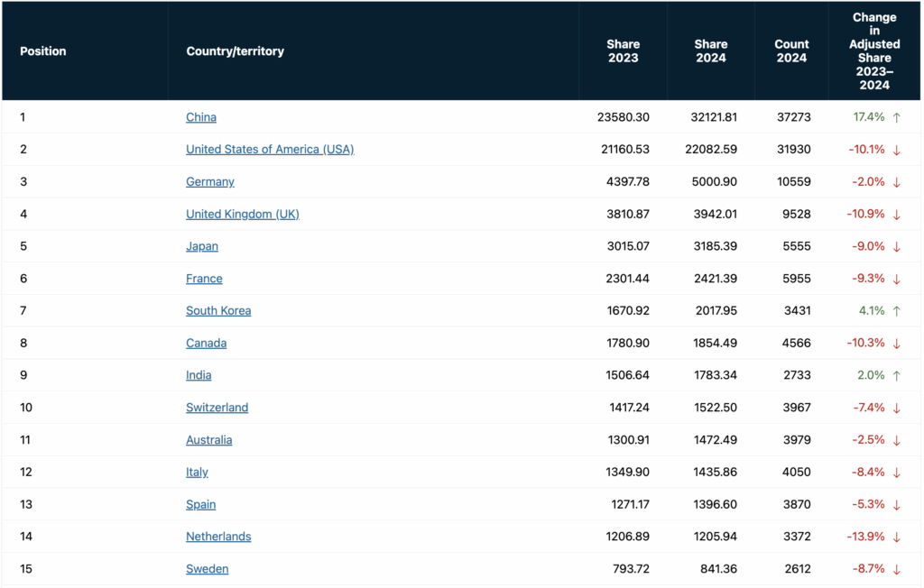The image size is (924, 588).
Task: Select Italy's Count 2024 value 4050
Action: tap(796, 473)
